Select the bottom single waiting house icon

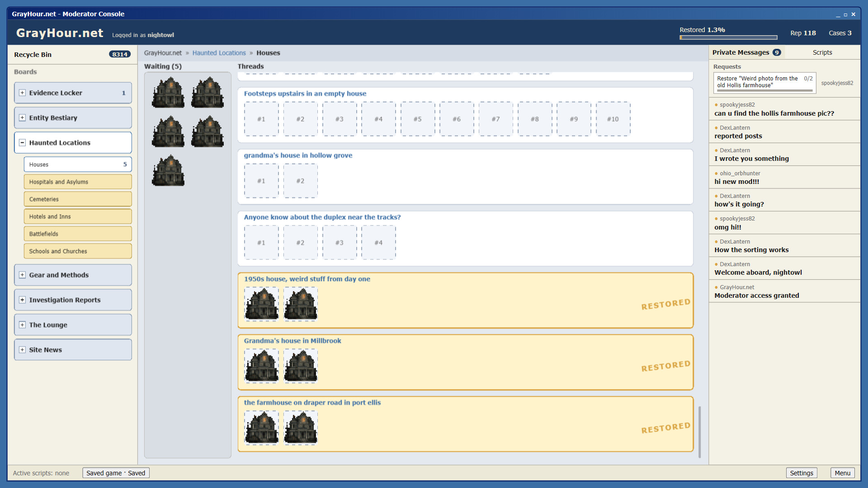point(168,170)
